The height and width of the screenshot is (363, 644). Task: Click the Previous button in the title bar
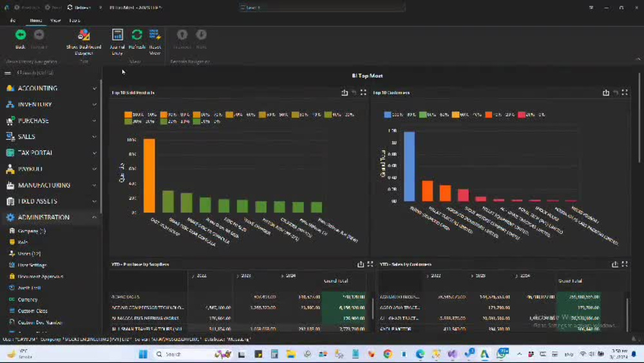point(27,7)
